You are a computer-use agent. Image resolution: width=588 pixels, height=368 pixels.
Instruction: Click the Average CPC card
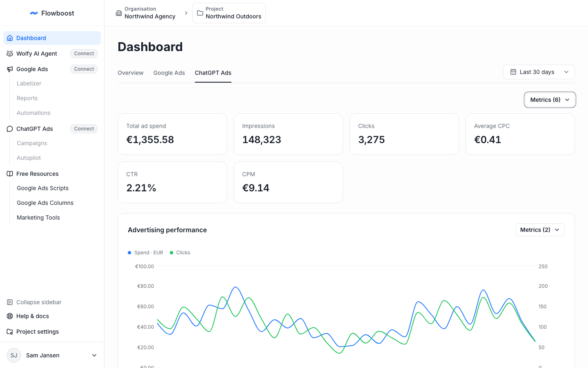click(x=520, y=134)
